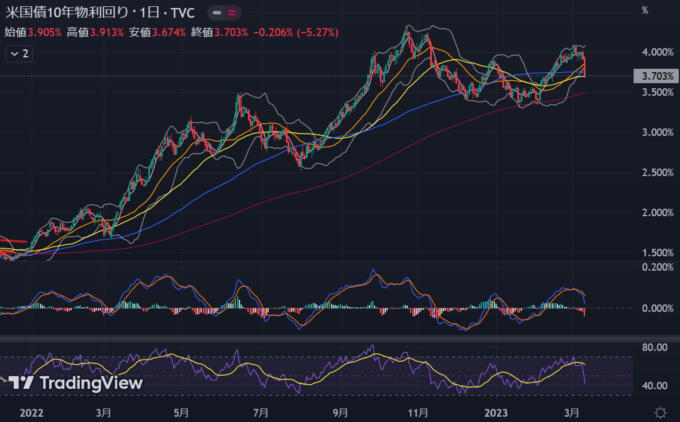
Task: Select the 1日 interval label
Action: click(151, 14)
